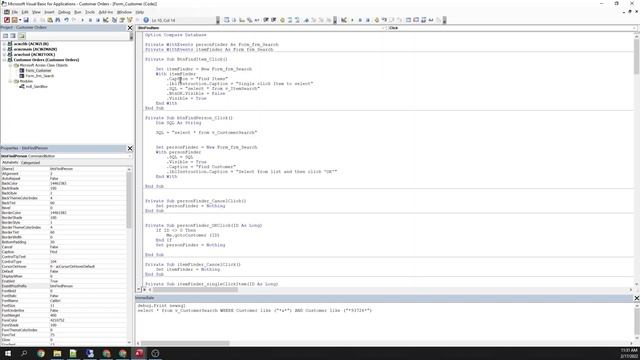The height and width of the screenshot is (360, 640).
Task: Click the Complete Word icon
Action: click(x=257, y=20)
